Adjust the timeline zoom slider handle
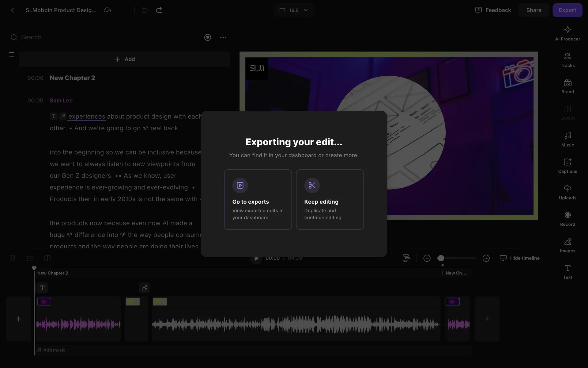This screenshot has height=368, width=588. pyautogui.click(x=441, y=258)
